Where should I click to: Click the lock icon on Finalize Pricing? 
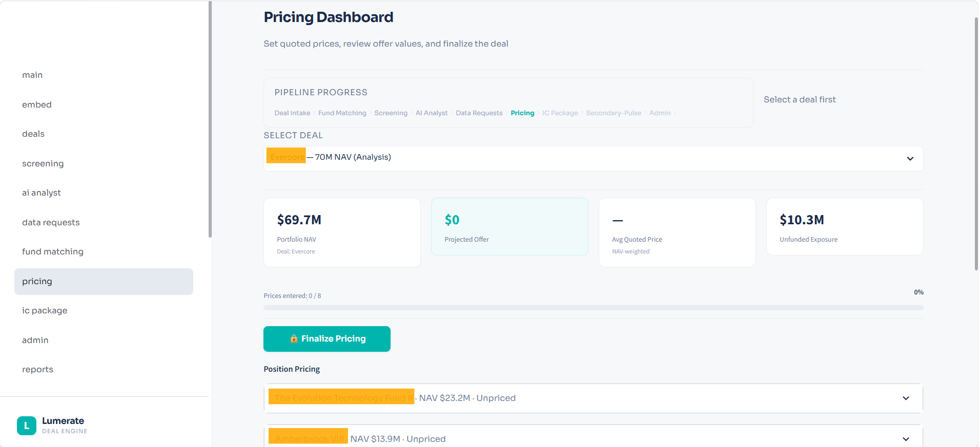294,338
